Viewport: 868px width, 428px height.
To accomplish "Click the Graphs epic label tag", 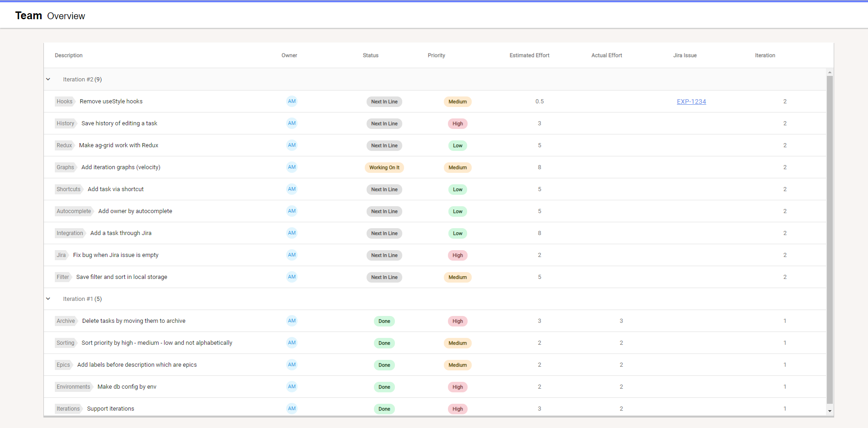I will (x=66, y=167).
